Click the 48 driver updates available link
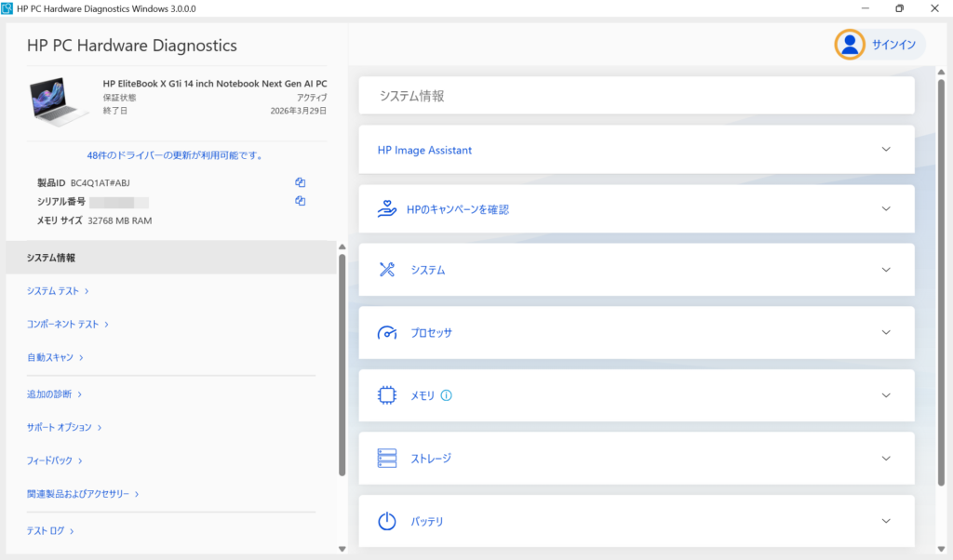This screenshot has height=560, width=953. click(175, 155)
